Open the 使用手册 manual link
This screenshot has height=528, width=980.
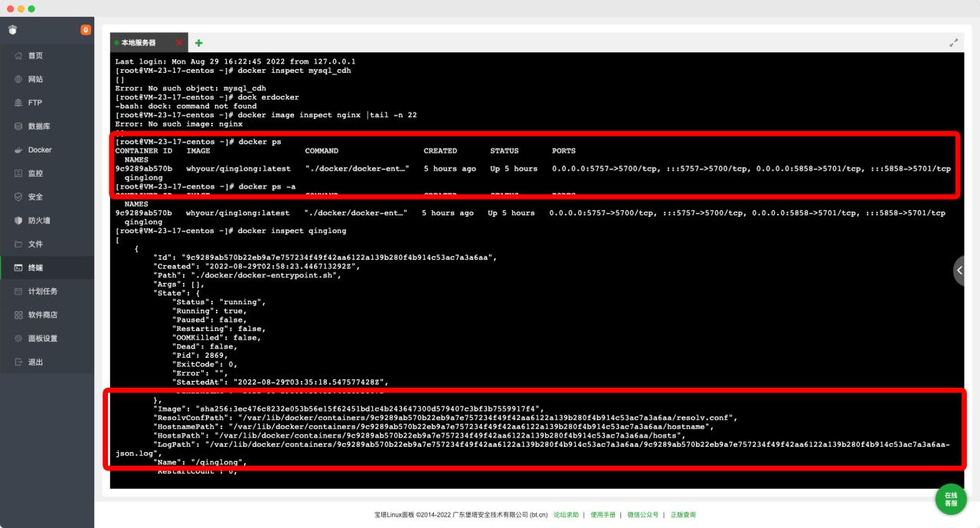pos(603,515)
